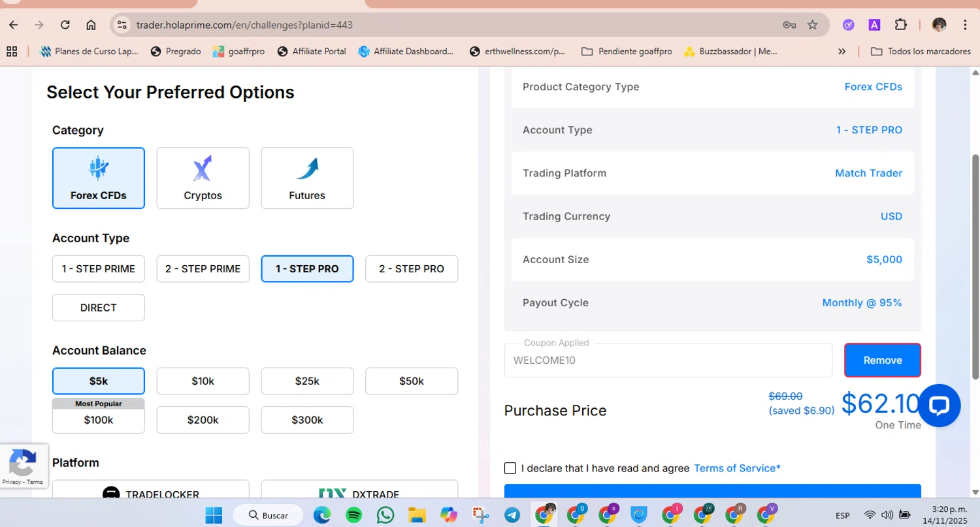Check the Terms of Service agreement box
Screen dimensions: 980x527
510,468
